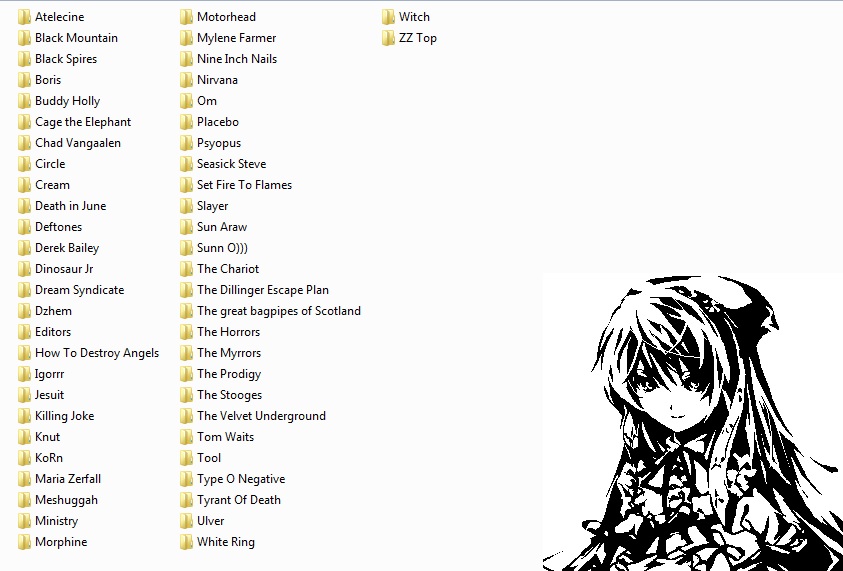Viewport: 843px width, 571px height.
Task: Select the The Prodigy folder name
Action: pyautogui.click(x=229, y=374)
